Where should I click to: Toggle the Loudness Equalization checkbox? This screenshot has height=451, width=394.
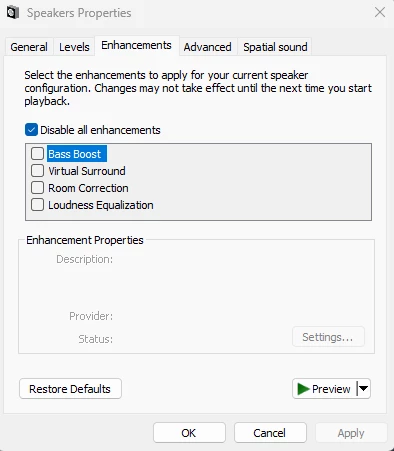[37, 205]
